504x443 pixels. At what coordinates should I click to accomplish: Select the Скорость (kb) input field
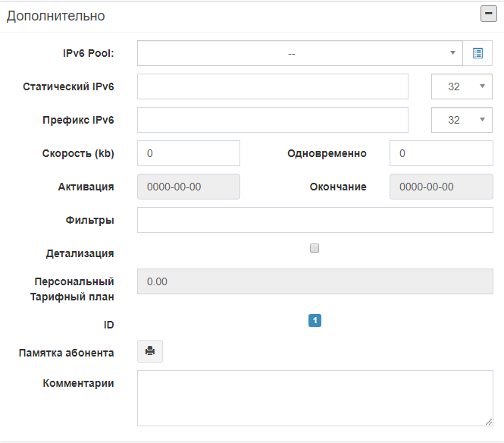pos(189,153)
